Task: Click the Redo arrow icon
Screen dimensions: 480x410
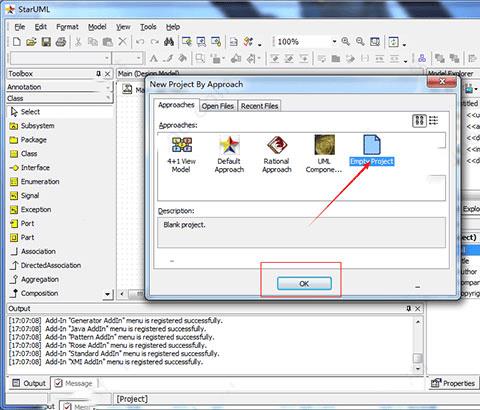Action: 154,42
